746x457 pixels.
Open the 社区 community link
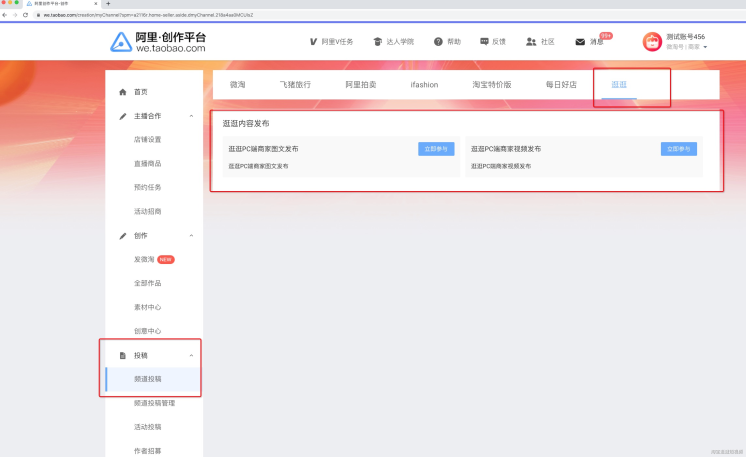[x=531, y=42]
